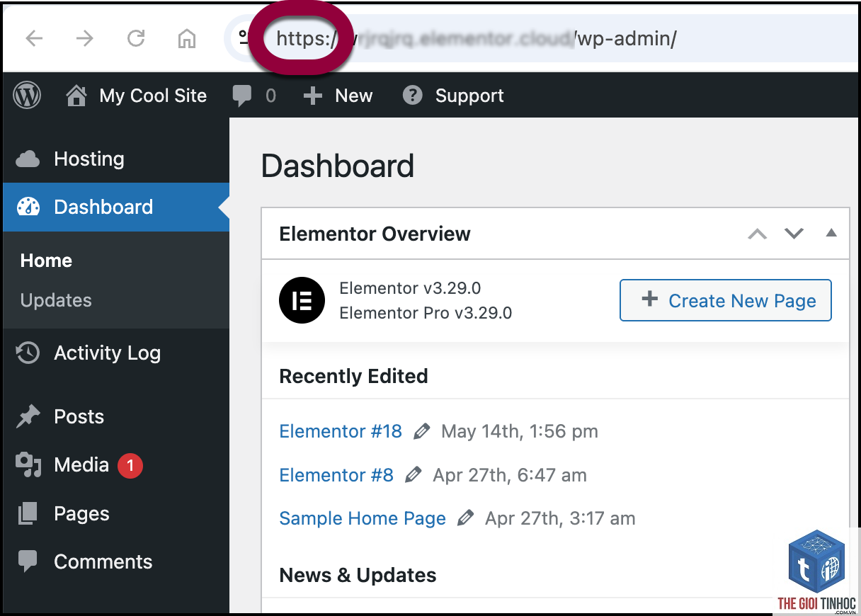Viewport: 861px width, 616px height.
Task: Click the Pages stacked-sheets icon
Action: click(28, 513)
